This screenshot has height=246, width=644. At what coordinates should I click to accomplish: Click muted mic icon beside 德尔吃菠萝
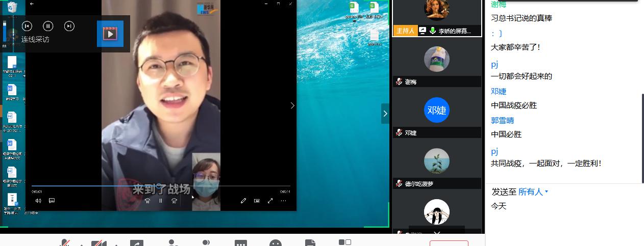(399, 183)
